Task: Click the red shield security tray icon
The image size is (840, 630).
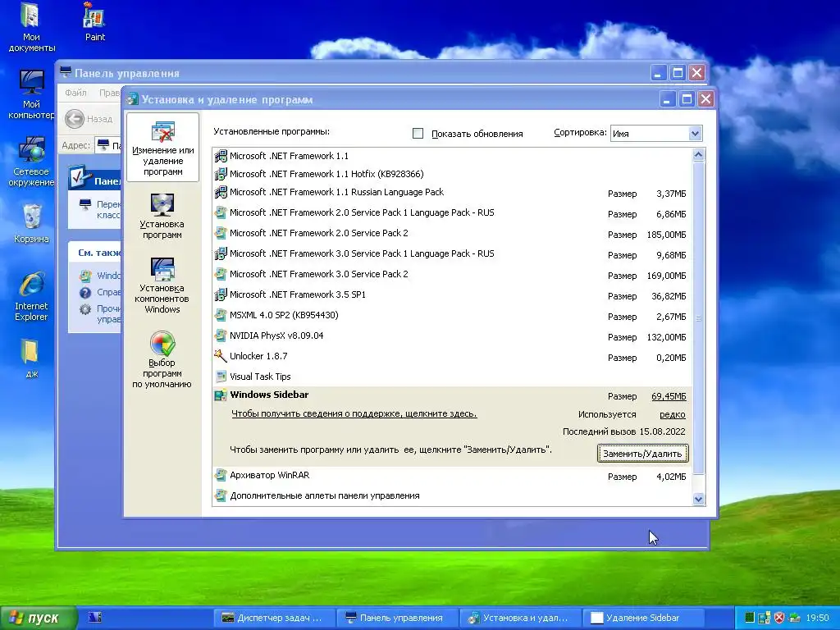Action: click(779, 618)
